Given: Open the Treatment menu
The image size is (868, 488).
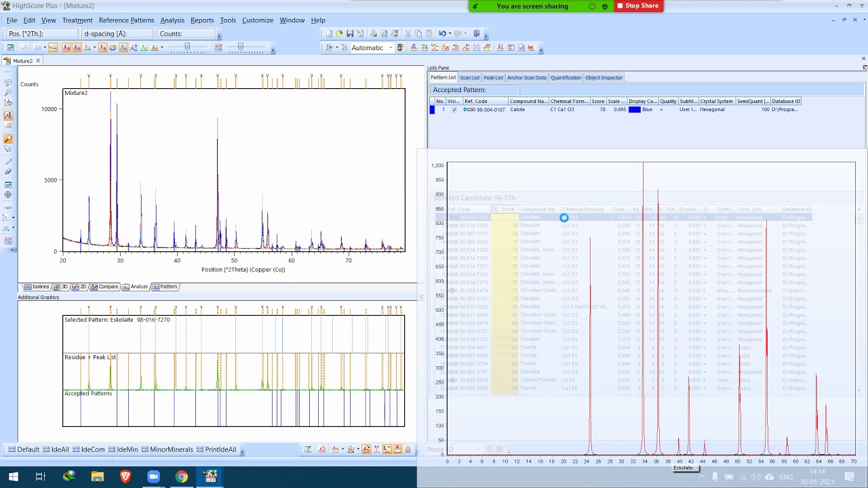Looking at the screenshot, I should click(77, 20).
